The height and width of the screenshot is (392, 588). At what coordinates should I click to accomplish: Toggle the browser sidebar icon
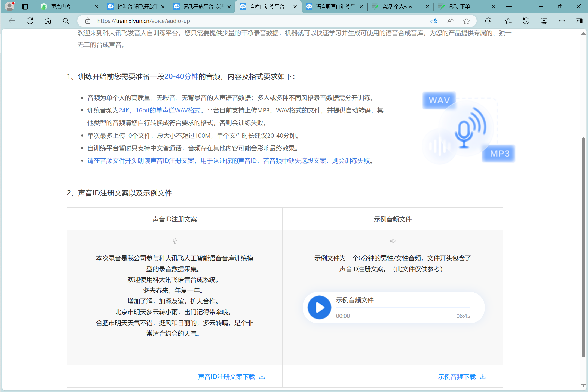tap(579, 21)
